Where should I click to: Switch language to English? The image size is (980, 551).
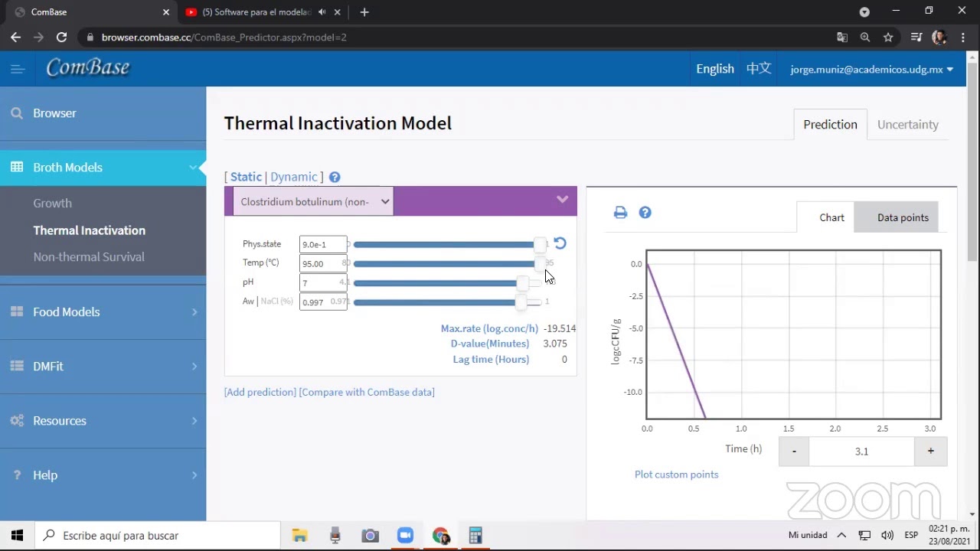click(x=715, y=69)
